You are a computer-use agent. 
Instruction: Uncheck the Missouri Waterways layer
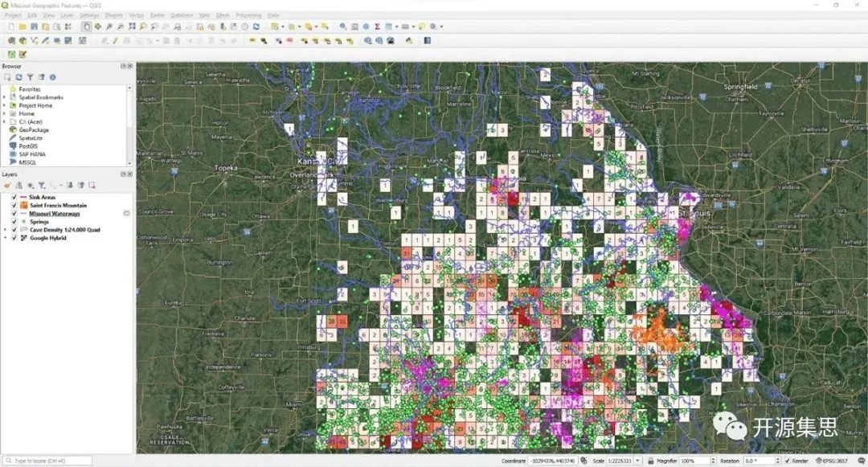(x=14, y=214)
